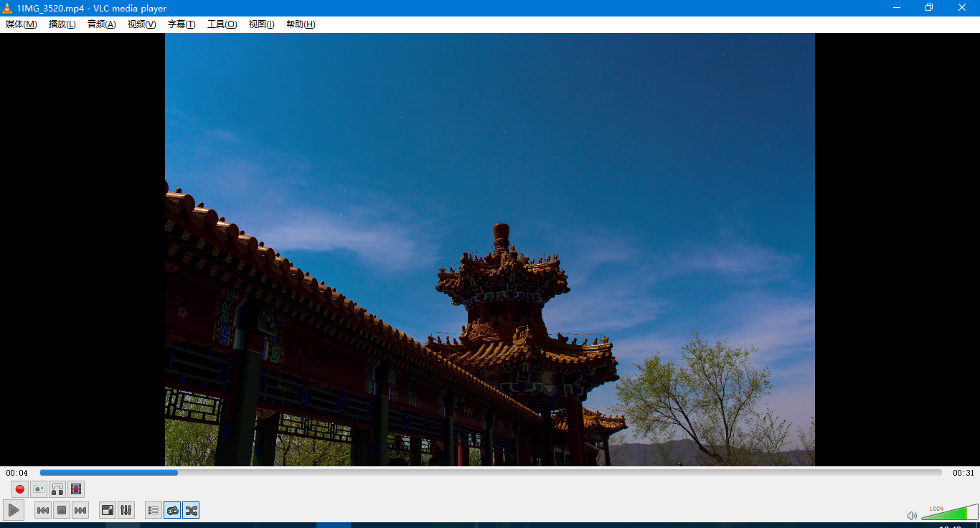Viewport: 980px width, 528px height.
Task: Start recording with the red record button
Action: 20,489
